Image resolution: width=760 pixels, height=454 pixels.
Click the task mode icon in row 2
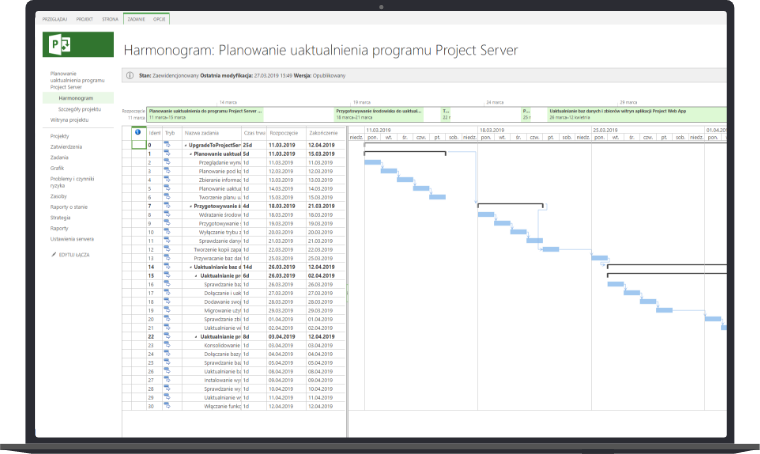coord(167,162)
